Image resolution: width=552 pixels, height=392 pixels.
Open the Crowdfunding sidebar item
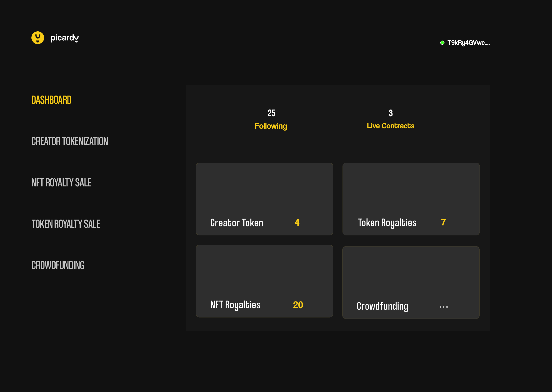pos(58,265)
